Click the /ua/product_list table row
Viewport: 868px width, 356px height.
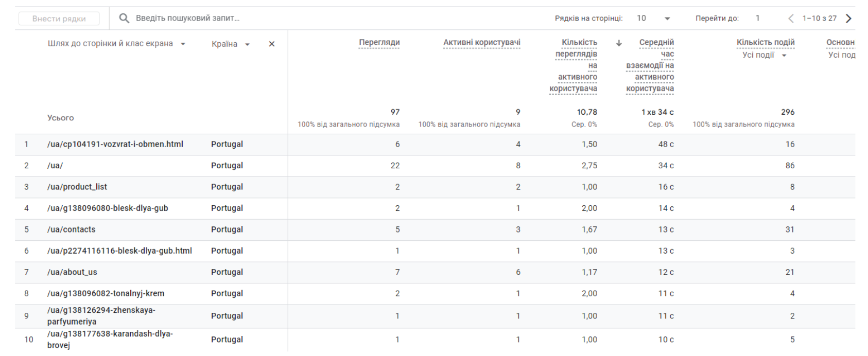click(435, 187)
